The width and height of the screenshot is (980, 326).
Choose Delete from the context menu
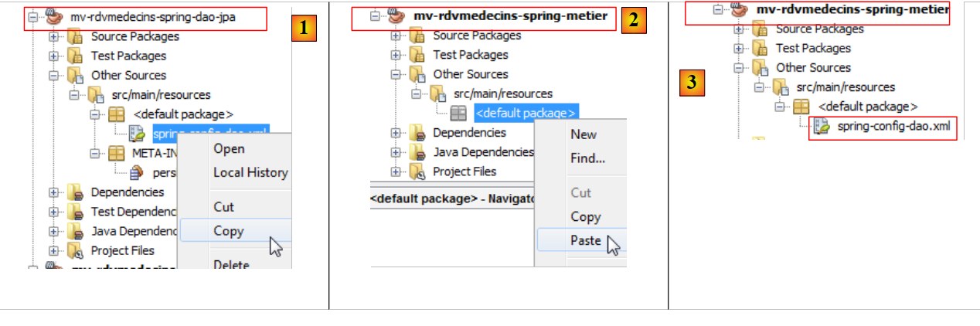[x=231, y=264]
